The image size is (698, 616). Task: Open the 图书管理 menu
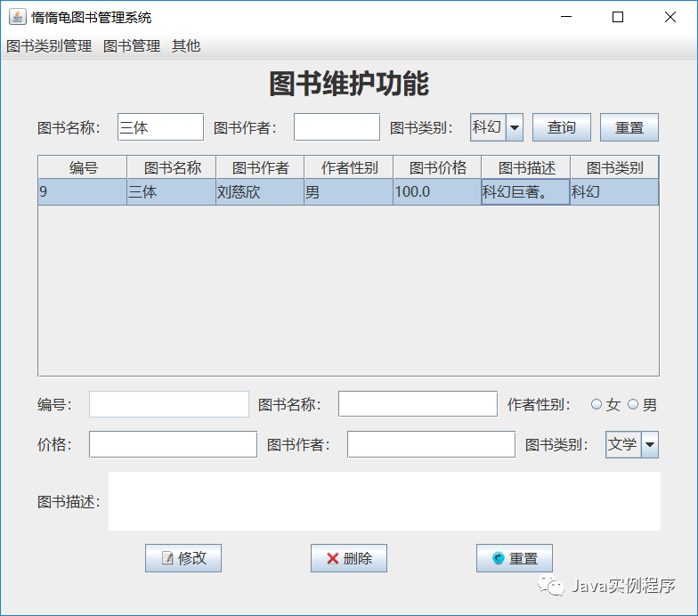click(x=132, y=46)
